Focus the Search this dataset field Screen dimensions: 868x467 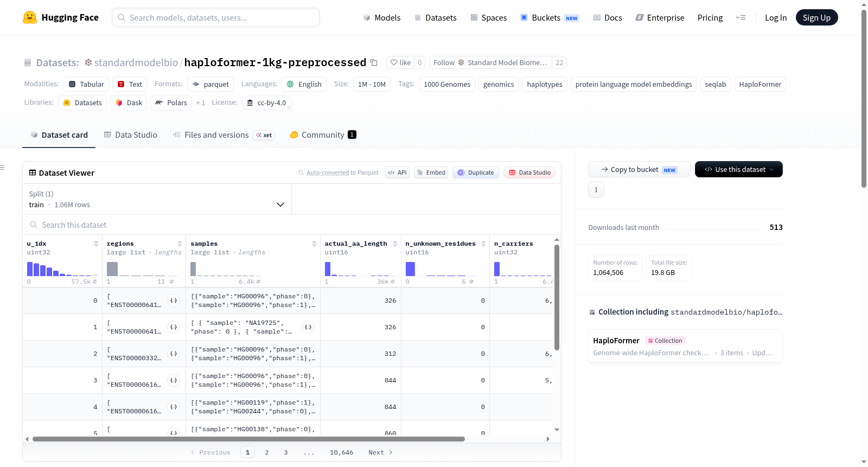pos(292,225)
